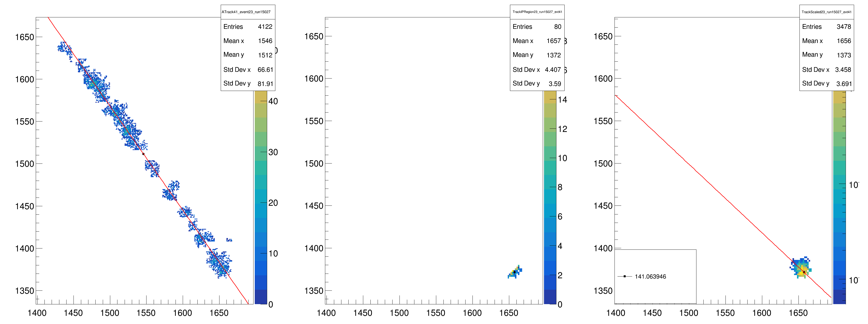Select the Entries 3478 row in right stats
The width and height of the screenshot is (868, 324).
[826, 27]
